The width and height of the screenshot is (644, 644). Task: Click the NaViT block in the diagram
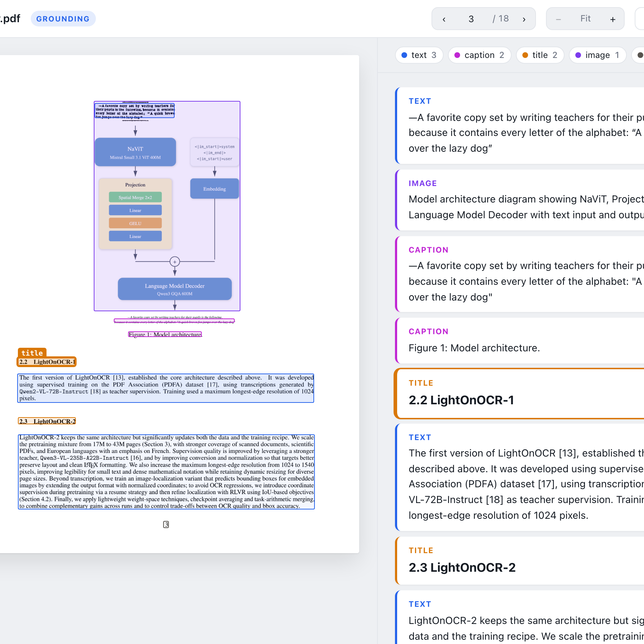click(x=135, y=152)
